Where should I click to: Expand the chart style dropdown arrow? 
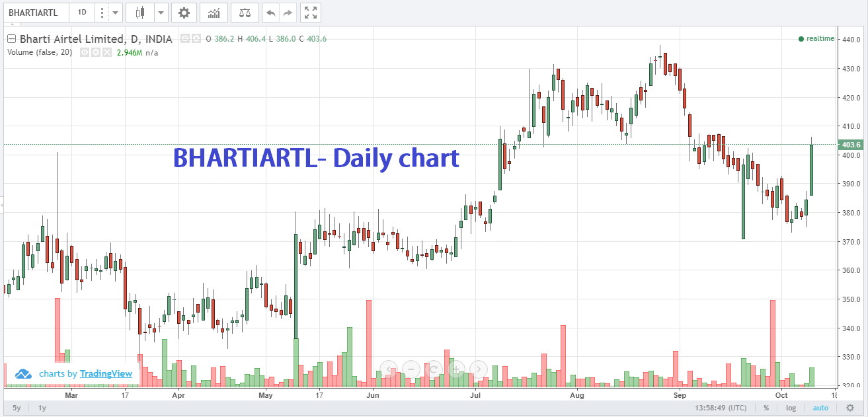coord(161,12)
